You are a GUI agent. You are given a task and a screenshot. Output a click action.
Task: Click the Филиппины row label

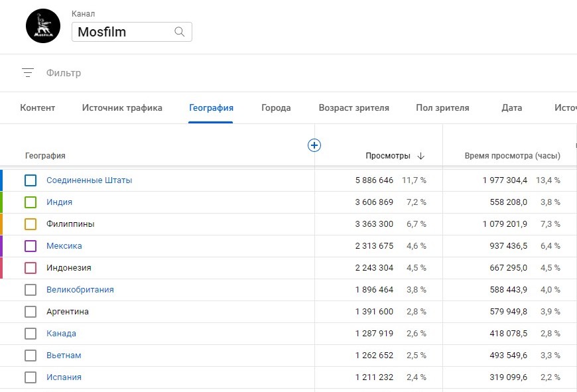coord(70,224)
